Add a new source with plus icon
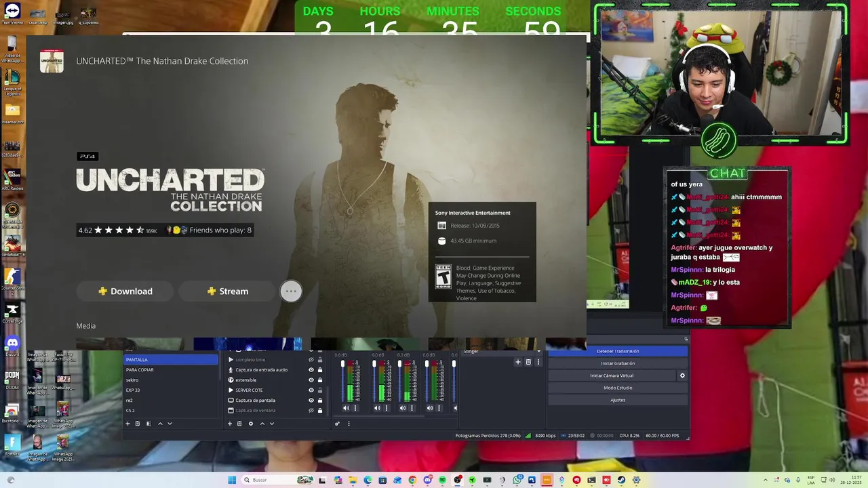Viewport: 868px width, 488px height. [230, 424]
